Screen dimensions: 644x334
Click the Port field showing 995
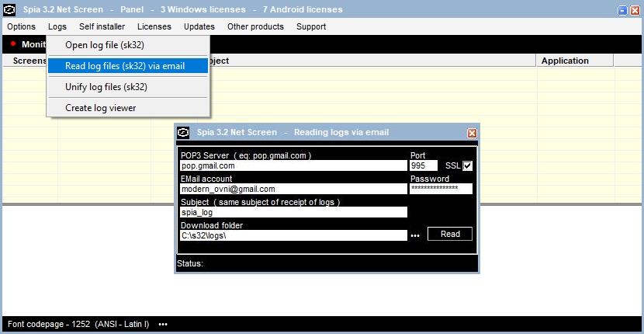[424, 165]
